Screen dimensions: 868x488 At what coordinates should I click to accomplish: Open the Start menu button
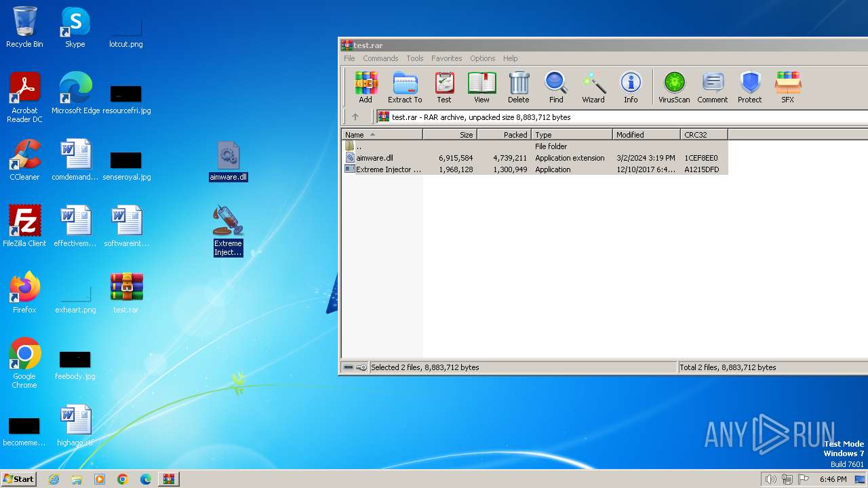tap(18, 479)
